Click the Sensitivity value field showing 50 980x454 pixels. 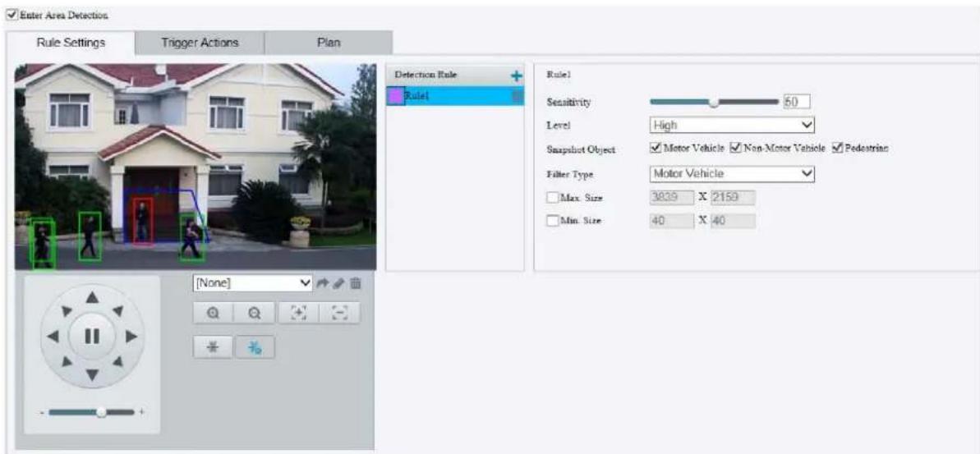pos(796,101)
